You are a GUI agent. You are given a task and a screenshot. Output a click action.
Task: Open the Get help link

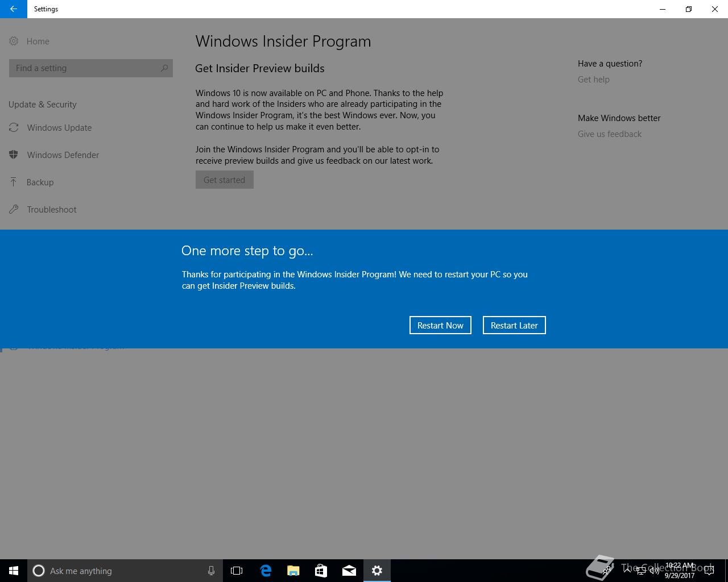(593, 80)
